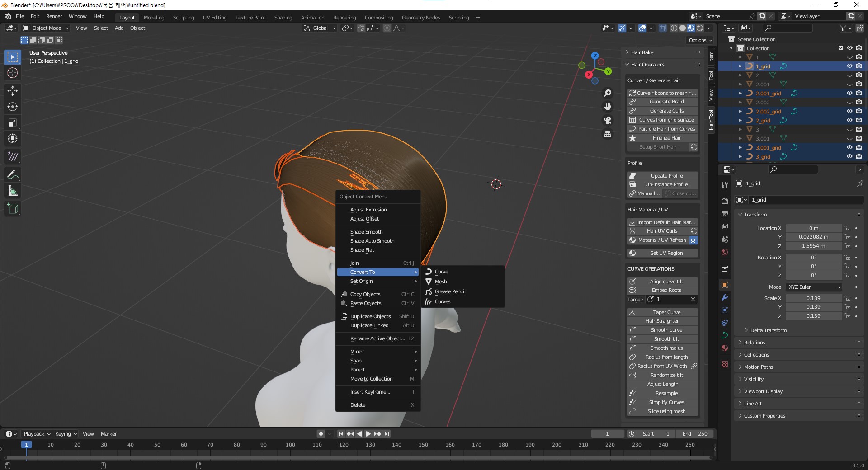Hide 1_grid object in outliner
The height and width of the screenshot is (470, 868).
(x=849, y=66)
